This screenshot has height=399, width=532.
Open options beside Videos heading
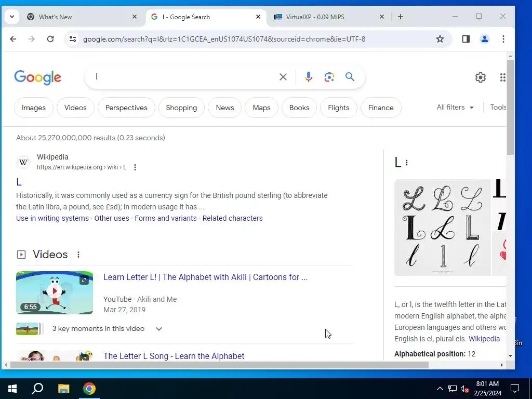[x=78, y=255]
